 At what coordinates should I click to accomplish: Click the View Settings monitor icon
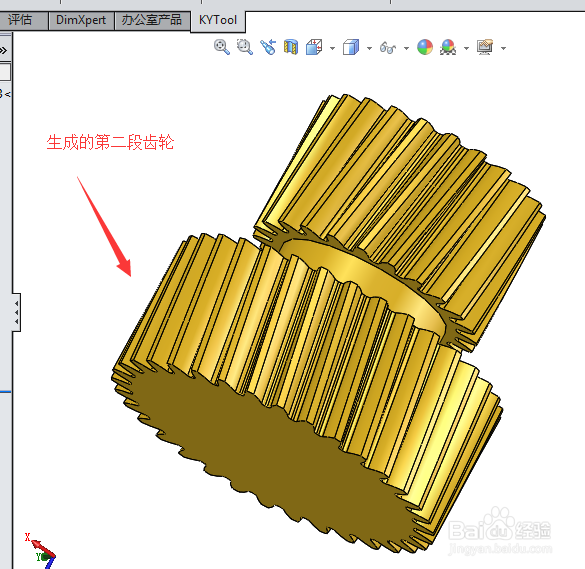coord(485,47)
